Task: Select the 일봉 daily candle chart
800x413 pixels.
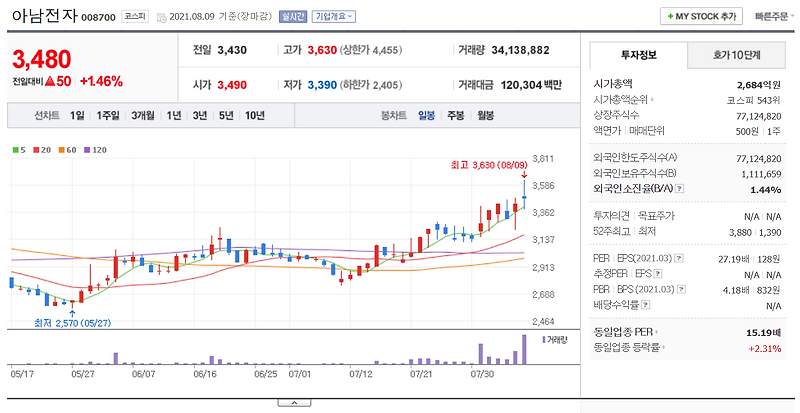Action: (427, 116)
